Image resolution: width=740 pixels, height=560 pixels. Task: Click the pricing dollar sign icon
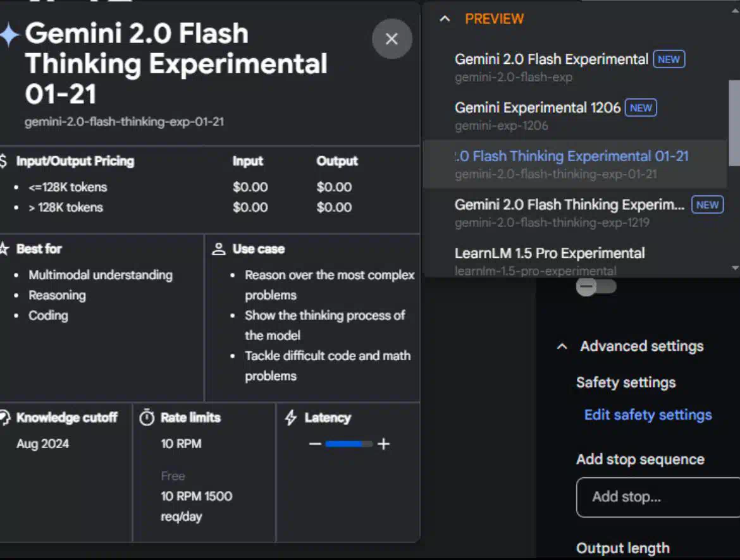pyautogui.click(x=4, y=161)
